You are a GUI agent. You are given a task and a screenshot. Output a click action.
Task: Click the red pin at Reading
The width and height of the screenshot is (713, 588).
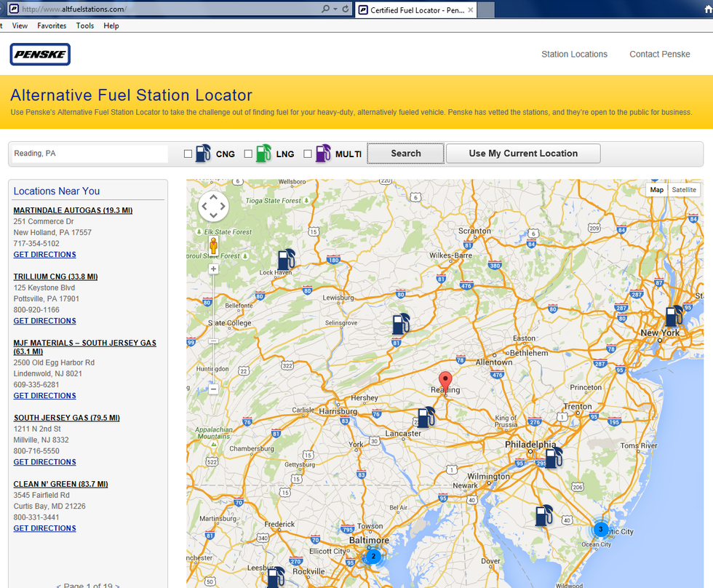[446, 381]
